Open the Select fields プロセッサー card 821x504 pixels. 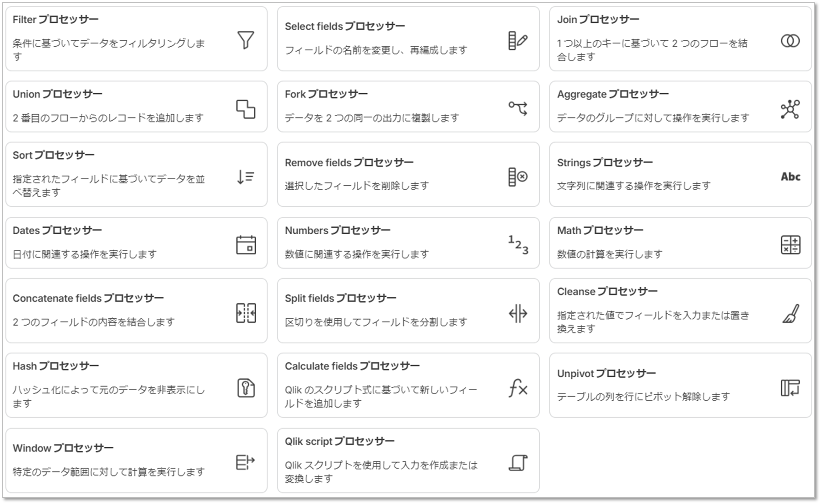[x=408, y=39]
